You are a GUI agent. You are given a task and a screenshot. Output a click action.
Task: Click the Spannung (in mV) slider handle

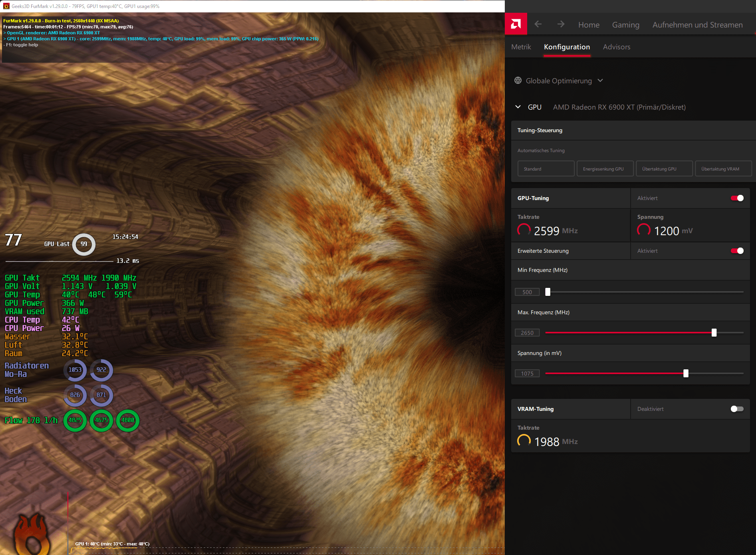click(x=686, y=373)
